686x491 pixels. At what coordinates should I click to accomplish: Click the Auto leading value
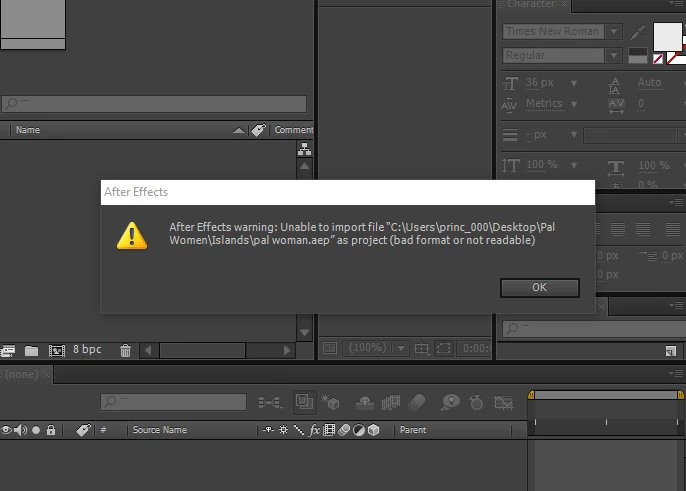click(x=649, y=82)
